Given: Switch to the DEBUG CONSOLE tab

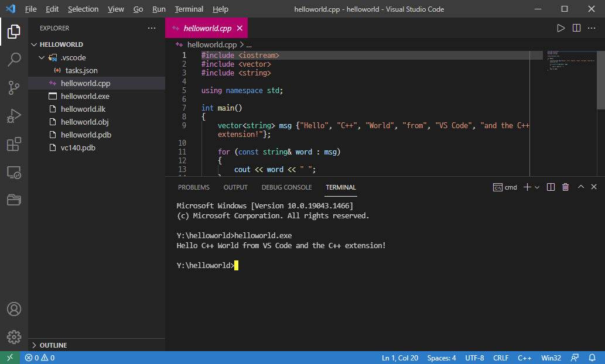Looking at the screenshot, I should pyautogui.click(x=286, y=187).
